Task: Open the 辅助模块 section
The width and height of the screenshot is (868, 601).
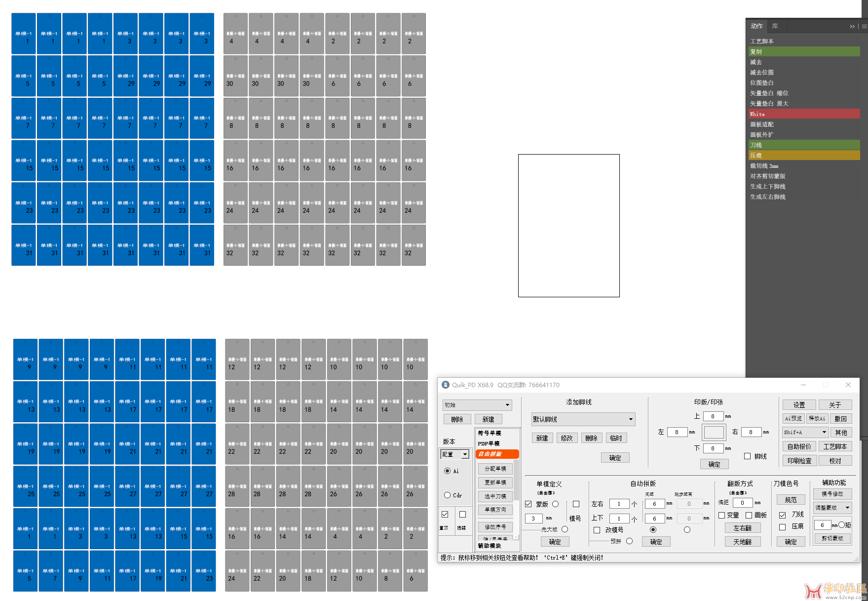Action: [x=490, y=546]
